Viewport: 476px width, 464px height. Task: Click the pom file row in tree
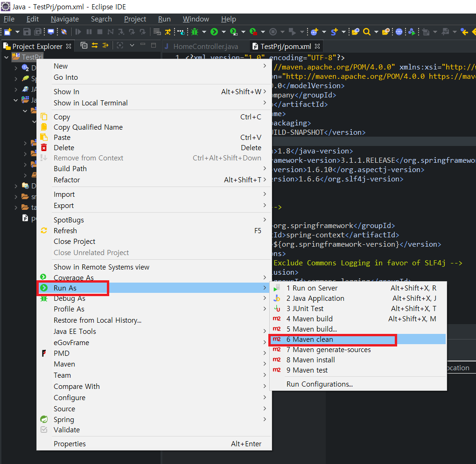[x=29, y=218]
